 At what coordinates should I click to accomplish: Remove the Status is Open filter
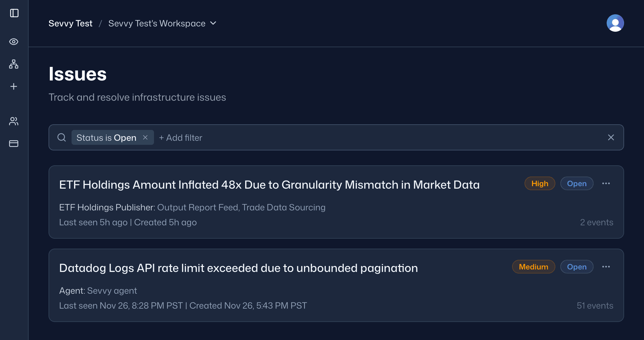tap(145, 137)
